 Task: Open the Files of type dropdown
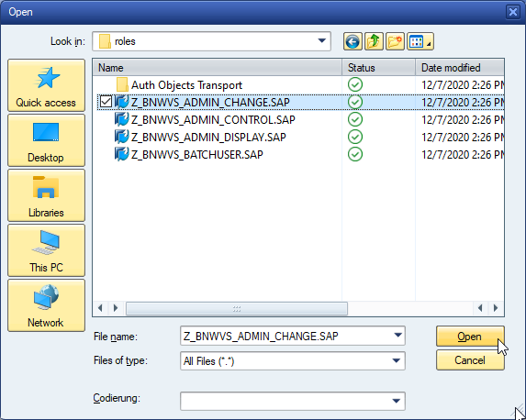[x=397, y=360]
